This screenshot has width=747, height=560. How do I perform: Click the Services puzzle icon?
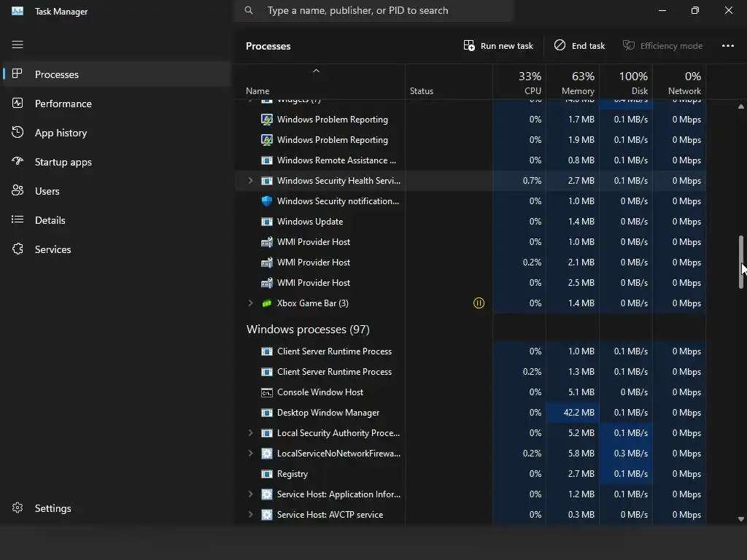(18, 249)
